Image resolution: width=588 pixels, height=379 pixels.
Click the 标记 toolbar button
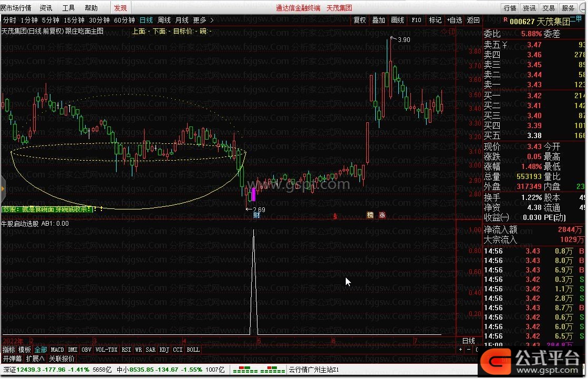(435, 20)
